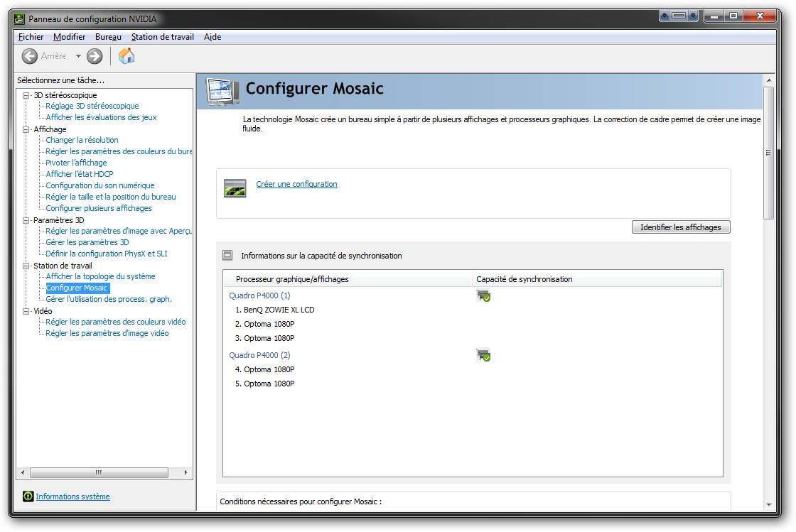Viewport: 796px width, 532px height.
Task: Select Changer la résolution in task tree
Action: [82, 140]
